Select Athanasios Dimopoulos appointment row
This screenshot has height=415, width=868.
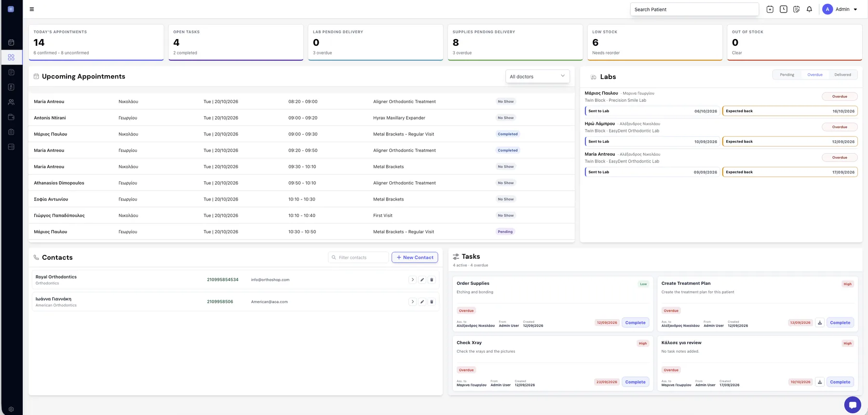[301, 183]
